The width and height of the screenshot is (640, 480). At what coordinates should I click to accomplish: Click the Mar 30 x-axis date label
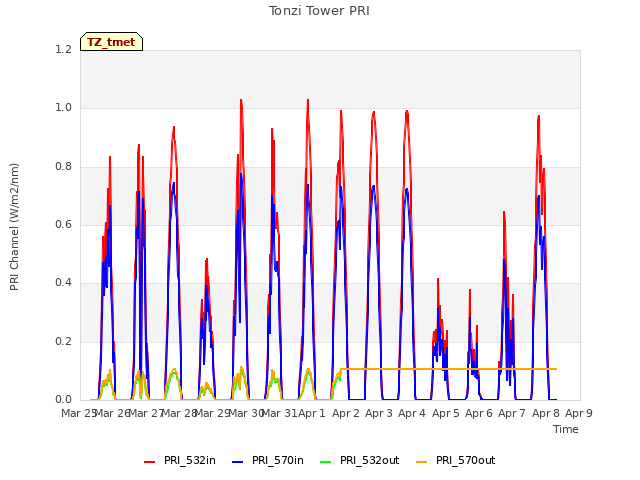click(246, 413)
